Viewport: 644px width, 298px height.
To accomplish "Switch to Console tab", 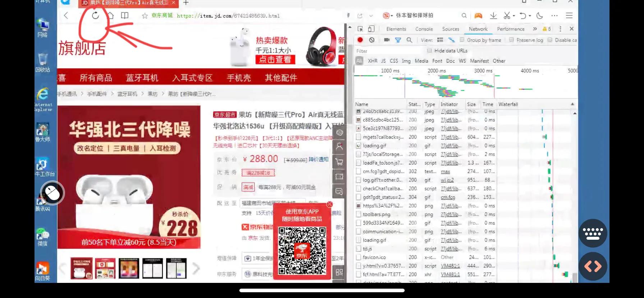I will pos(424,29).
